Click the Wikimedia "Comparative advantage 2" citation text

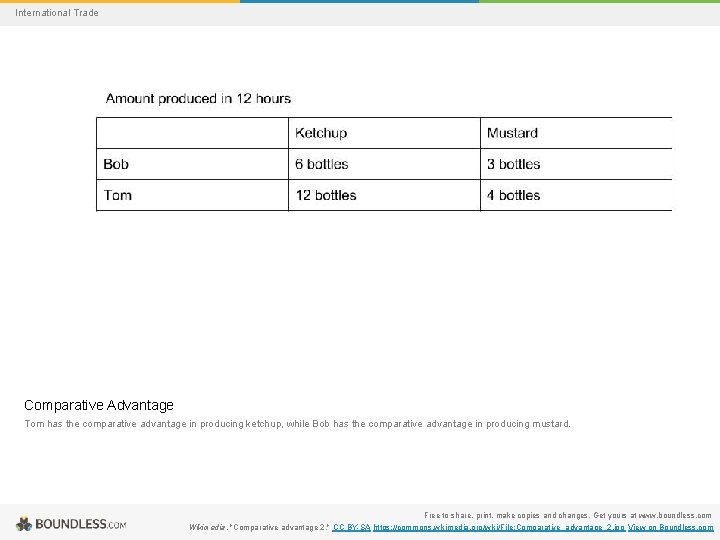click(259, 527)
